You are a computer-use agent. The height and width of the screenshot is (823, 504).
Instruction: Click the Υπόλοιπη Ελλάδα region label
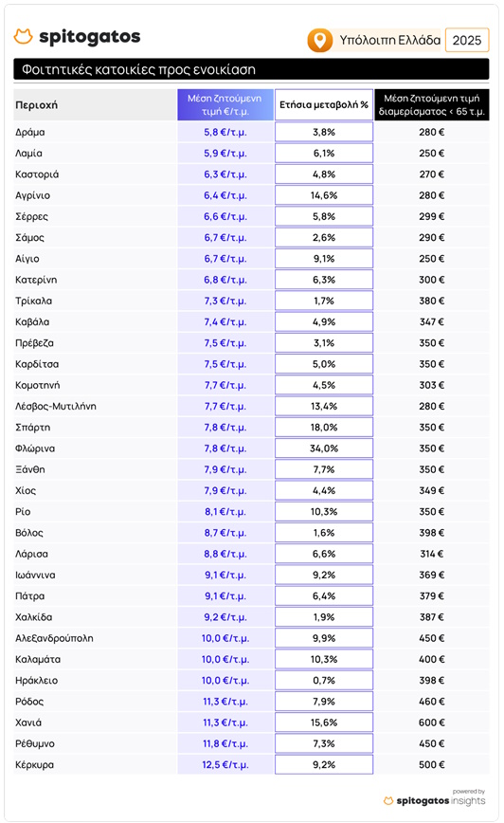pyautogui.click(x=389, y=41)
